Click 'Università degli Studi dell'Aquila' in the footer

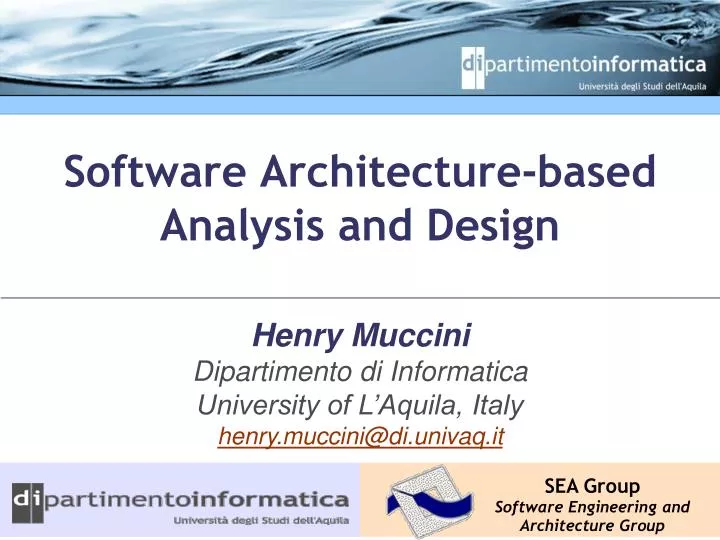point(261,521)
